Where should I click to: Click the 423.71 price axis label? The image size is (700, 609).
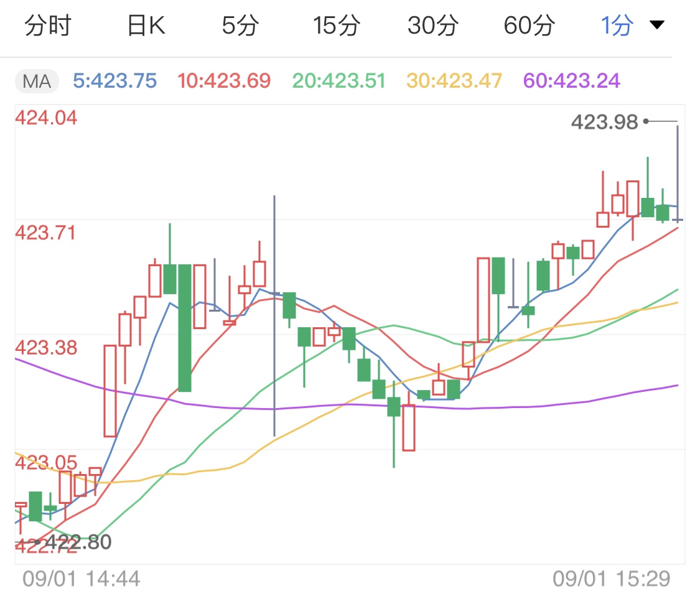coord(45,233)
